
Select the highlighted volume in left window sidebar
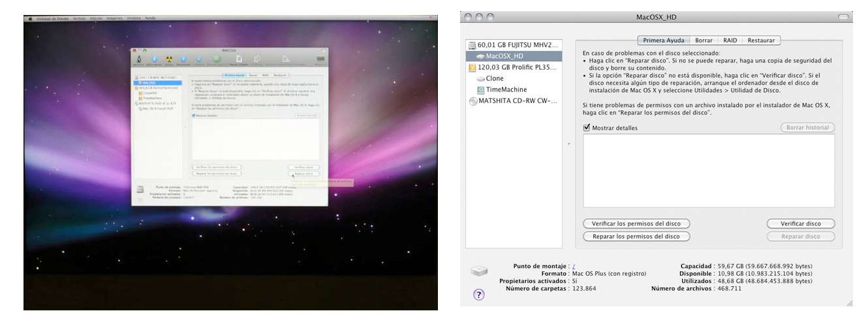[157, 83]
